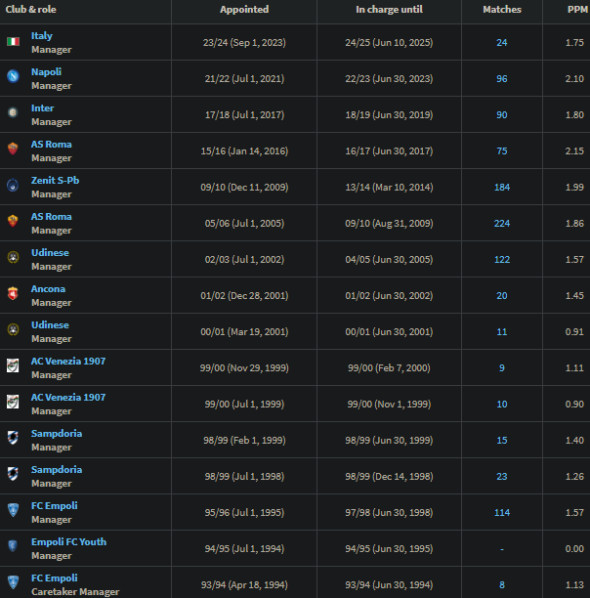This screenshot has width=590, height=598.
Task: Open the 23 matches link for Sampdoria
Action: click(x=502, y=476)
